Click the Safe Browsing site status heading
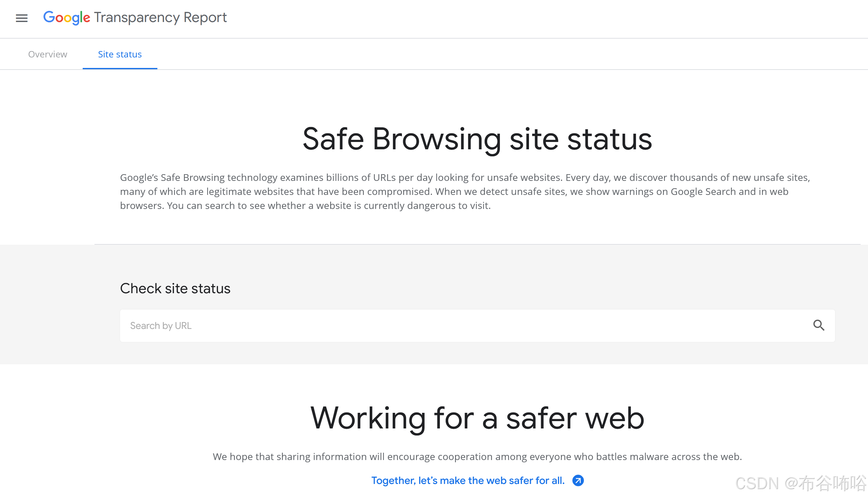This screenshot has width=868, height=498. 477,139
